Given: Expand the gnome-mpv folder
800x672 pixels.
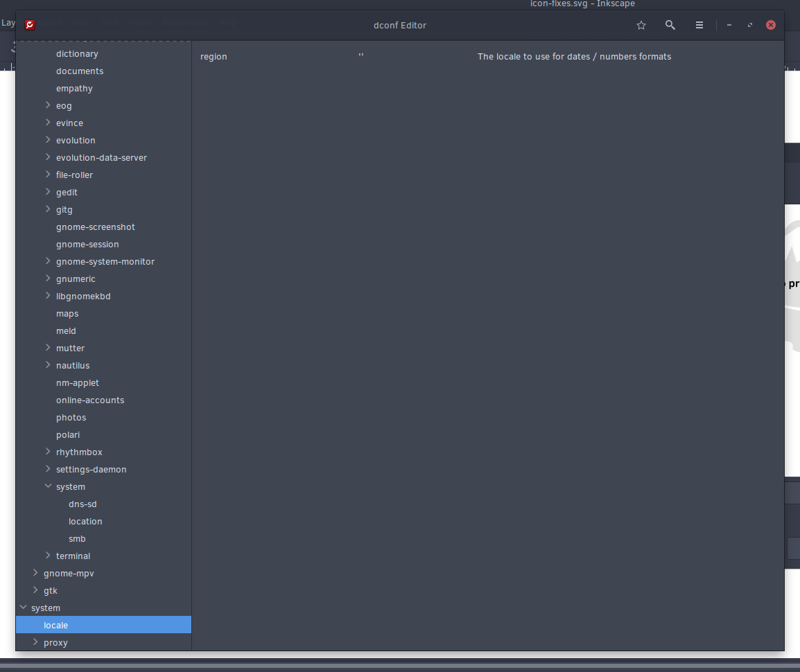Looking at the screenshot, I should [x=35, y=573].
